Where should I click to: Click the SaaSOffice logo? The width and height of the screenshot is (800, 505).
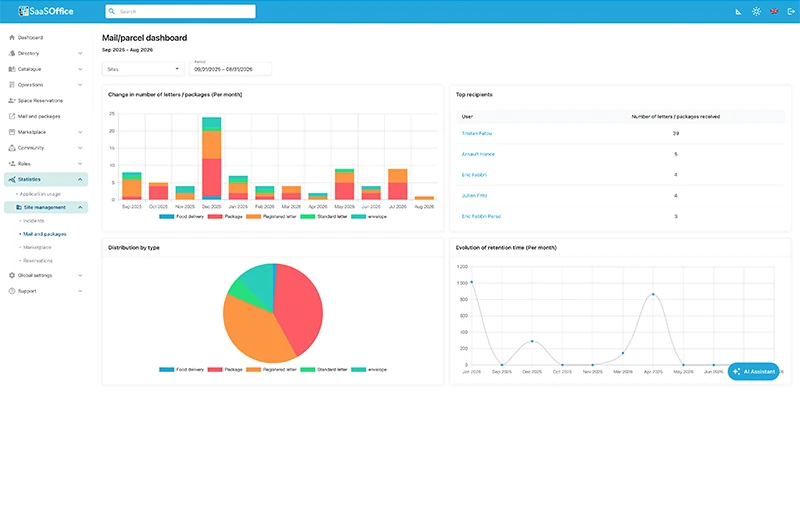46,11
